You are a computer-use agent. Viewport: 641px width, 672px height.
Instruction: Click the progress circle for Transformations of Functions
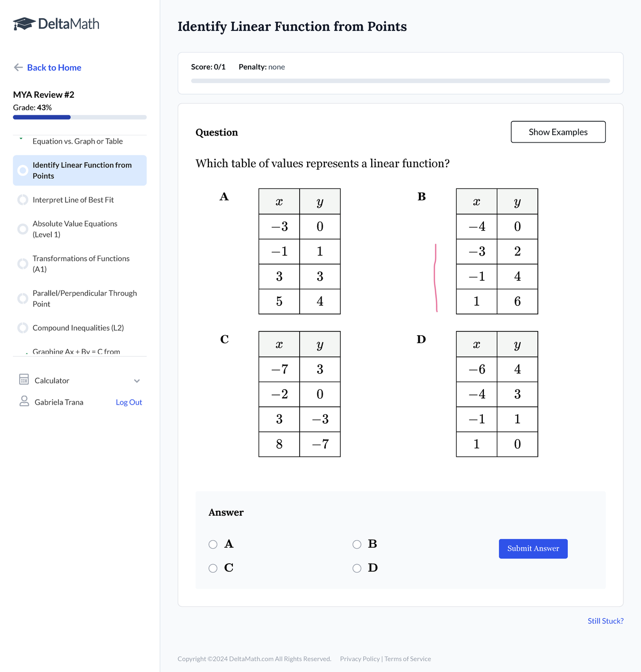[22, 264]
